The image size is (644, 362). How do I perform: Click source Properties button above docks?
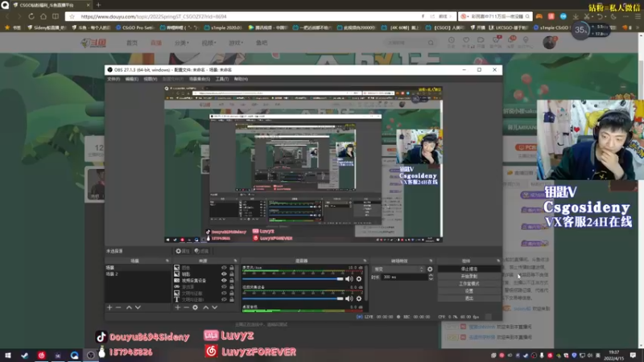[183, 251]
